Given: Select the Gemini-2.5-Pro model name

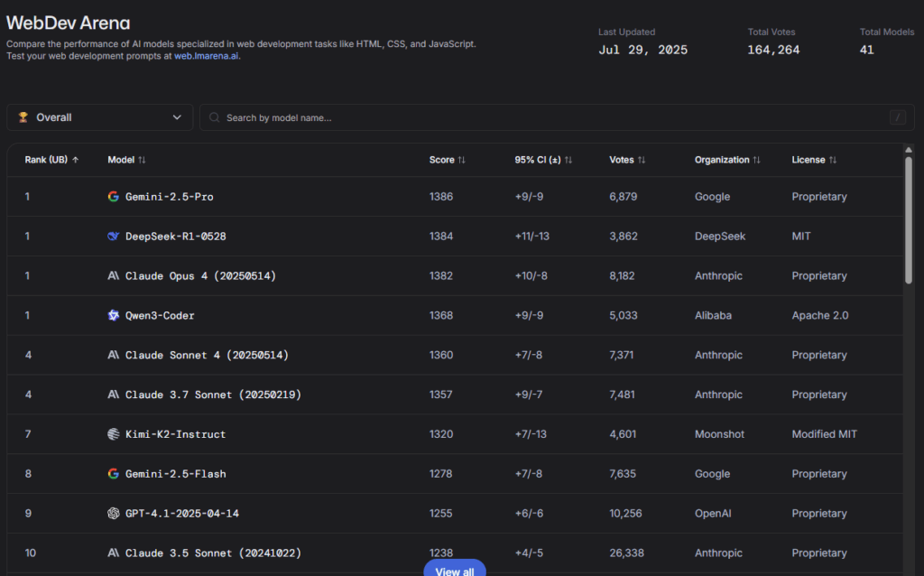Looking at the screenshot, I should [169, 196].
